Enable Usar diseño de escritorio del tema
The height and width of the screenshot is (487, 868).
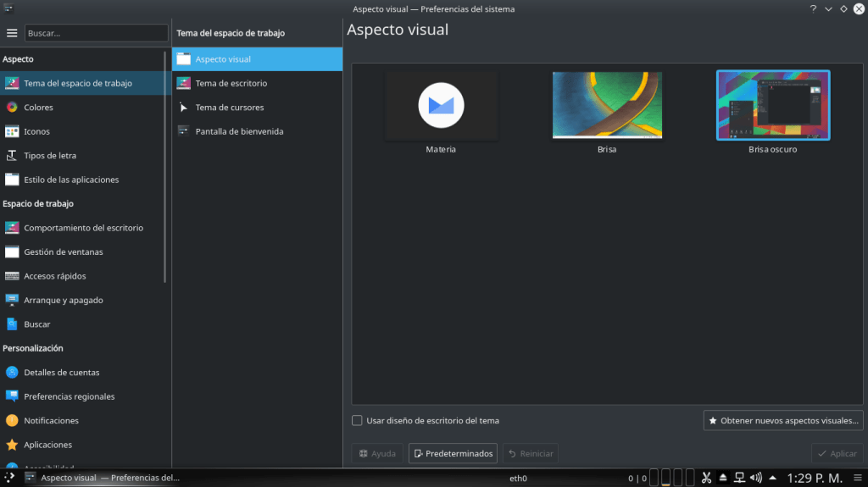pyautogui.click(x=357, y=420)
